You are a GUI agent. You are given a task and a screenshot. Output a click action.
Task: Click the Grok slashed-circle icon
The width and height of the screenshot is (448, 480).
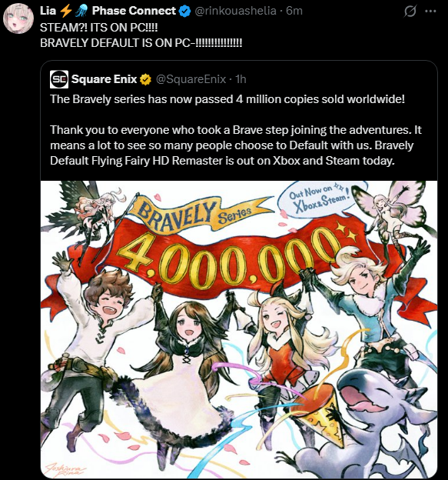coord(410,12)
